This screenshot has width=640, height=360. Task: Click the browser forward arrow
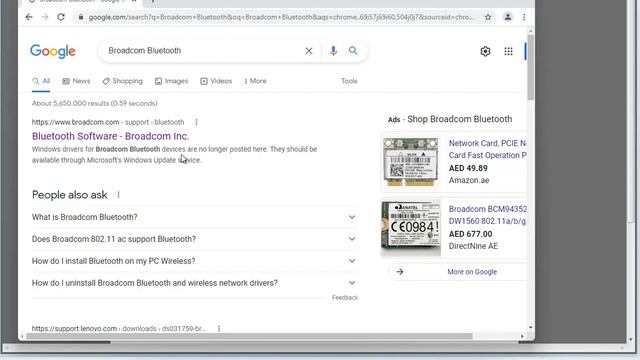pos(45,17)
